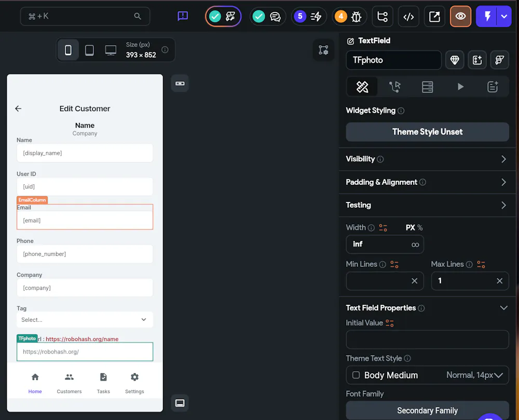Open the run options dropdown arrow
Image resolution: width=519 pixels, height=420 pixels.
504,16
